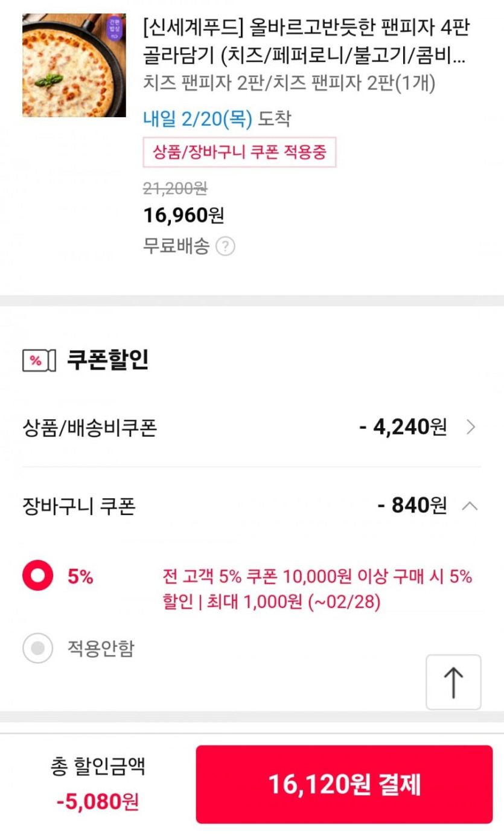This screenshot has height=834, width=504.
Task: Collapse the 장바구니 쿠폰 section chevron
Action: pos(470,505)
